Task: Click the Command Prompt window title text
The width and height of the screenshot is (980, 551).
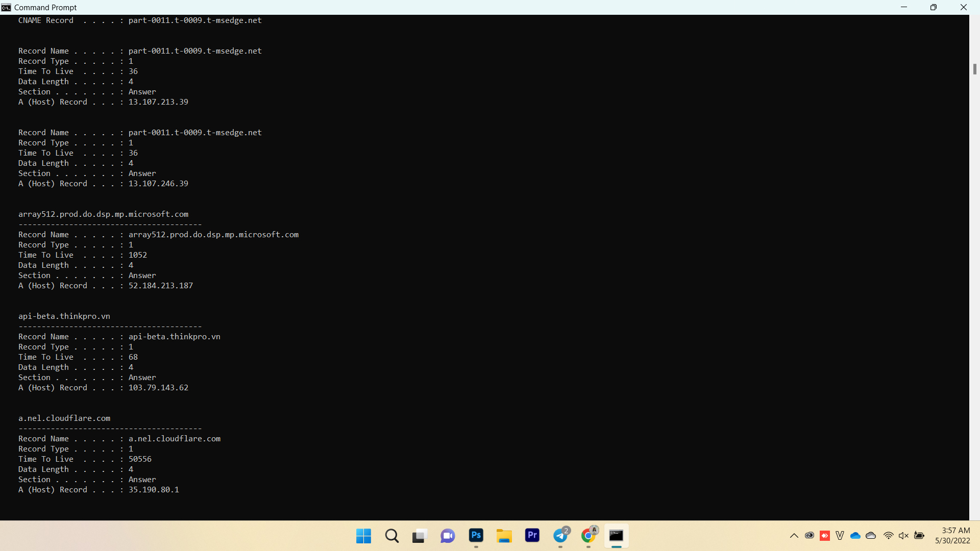Action: pyautogui.click(x=45, y=7)
